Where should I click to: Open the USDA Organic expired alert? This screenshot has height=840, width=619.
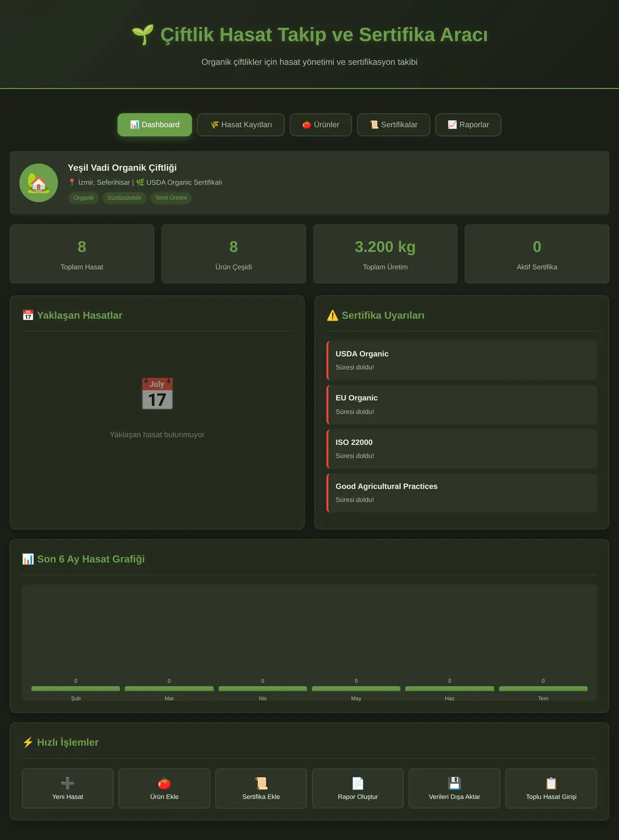[462, 360]
